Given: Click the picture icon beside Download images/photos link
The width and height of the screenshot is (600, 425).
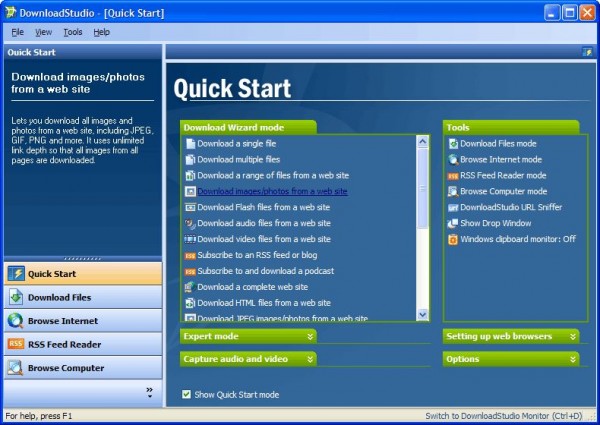Looking at the screenshot, I should (190, 191).
